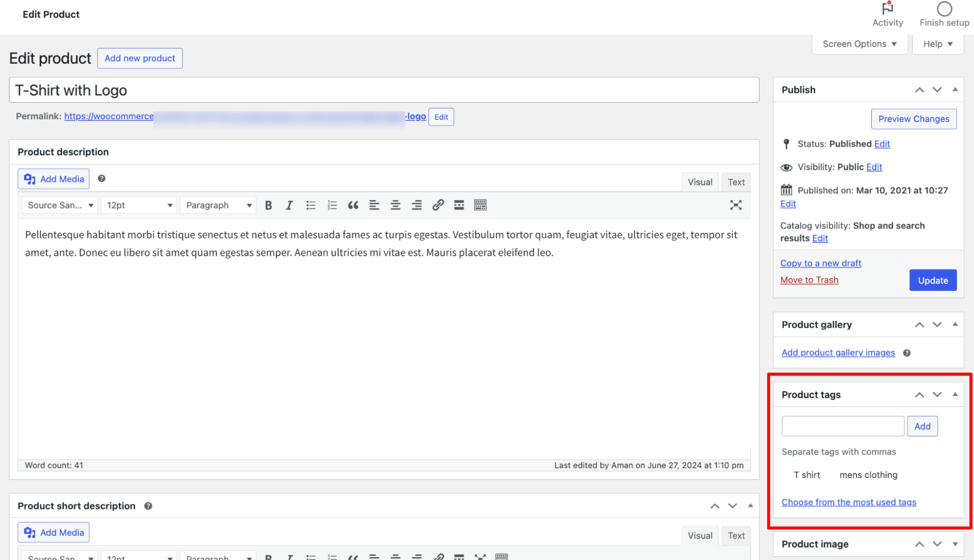Open the 12pt font size dropdown
This screenshot has width=974, height=560.
pos(139,205)
